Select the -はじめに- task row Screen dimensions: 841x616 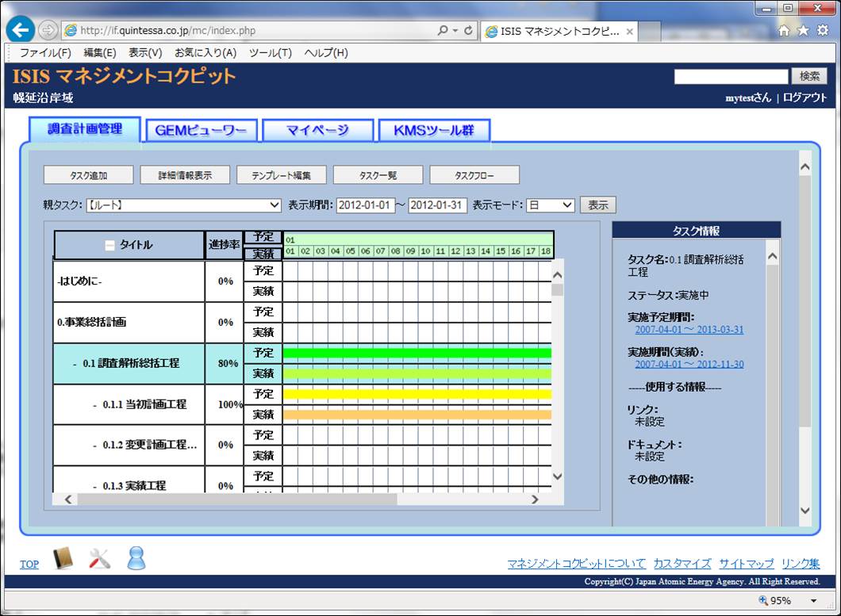point(129,281)
